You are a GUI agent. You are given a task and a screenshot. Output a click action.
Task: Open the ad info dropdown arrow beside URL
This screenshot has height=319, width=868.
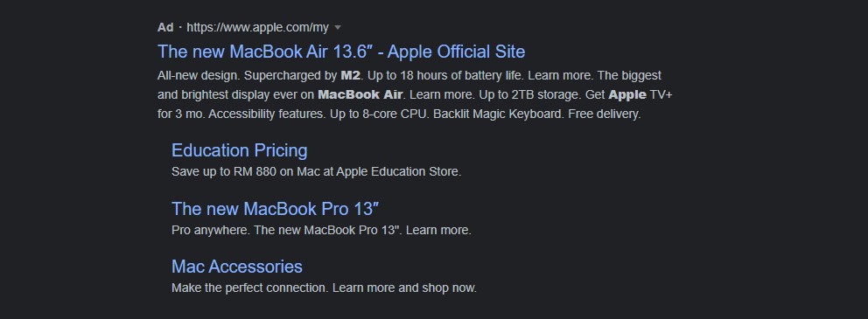338,28
